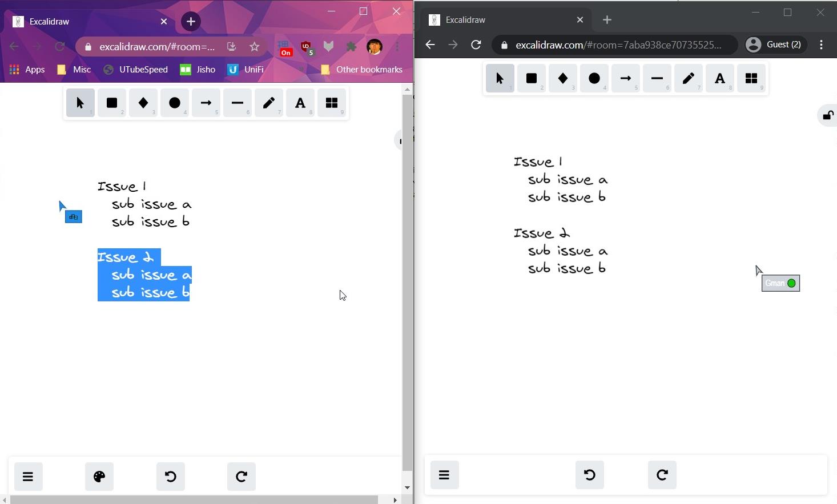Redo an action in the right window
Screen dimensions: 837x504
pyautogui.click(x=662, y=474)
